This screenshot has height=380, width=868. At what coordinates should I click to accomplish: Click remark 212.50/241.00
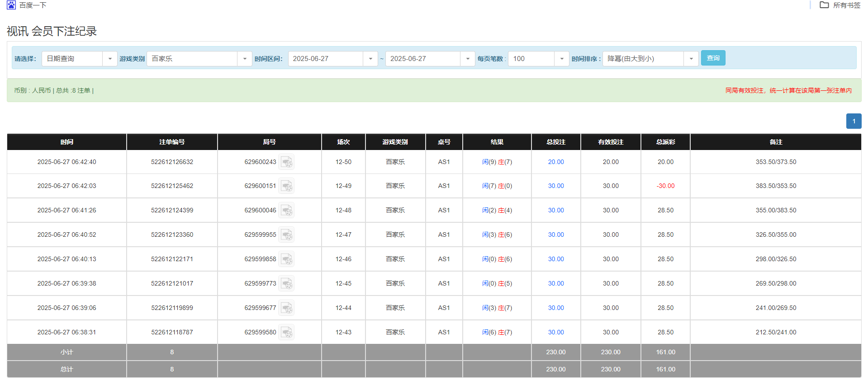(x=776, y=332)
